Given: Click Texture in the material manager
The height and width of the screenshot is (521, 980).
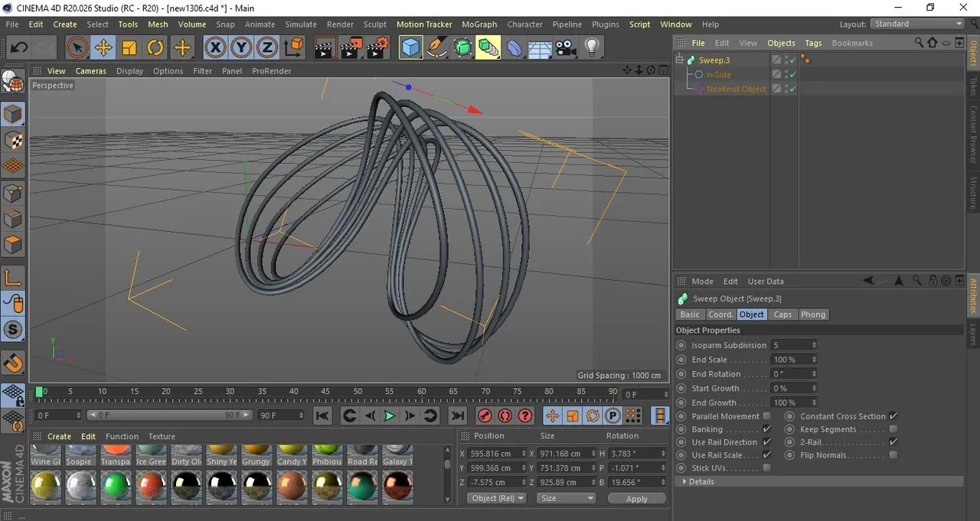Looking at the screenshot, I should tap(162, 437).
